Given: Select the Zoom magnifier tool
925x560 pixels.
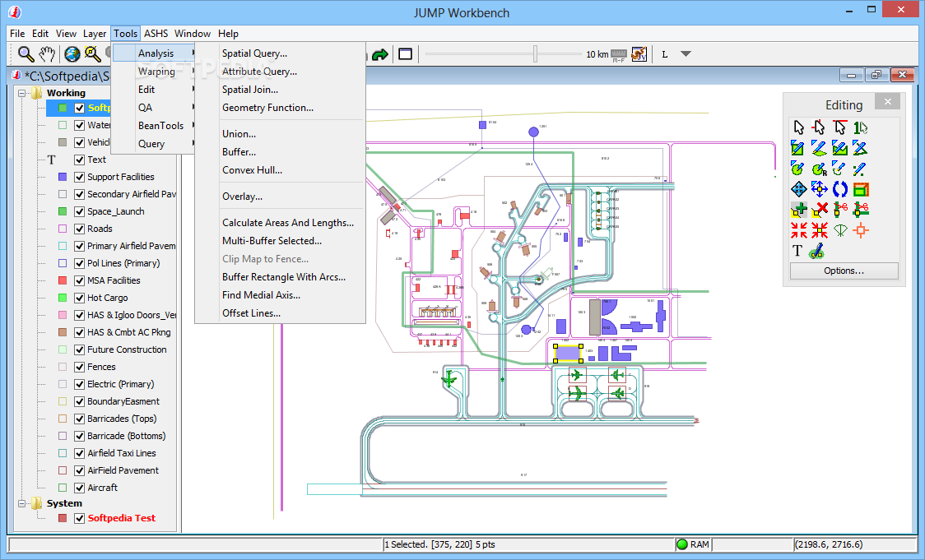Looking at the screenshot, I should pyautogui.click(x=26, y=54).
